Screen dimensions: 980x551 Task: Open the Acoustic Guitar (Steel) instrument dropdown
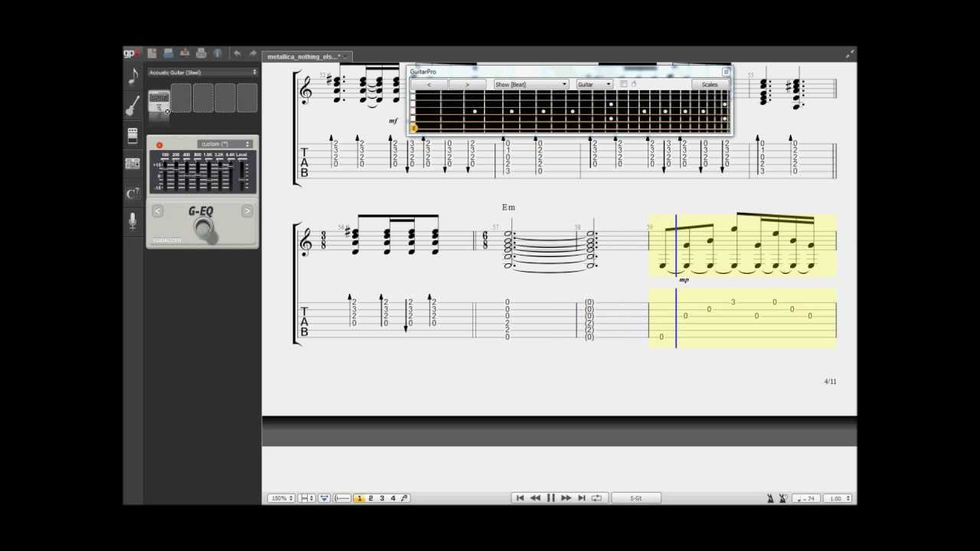203,72
